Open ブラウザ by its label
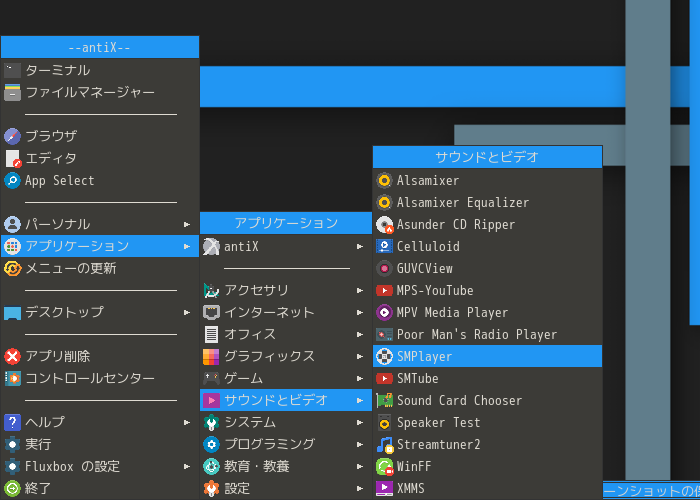700x500 pixels. [x=51, y=136]
